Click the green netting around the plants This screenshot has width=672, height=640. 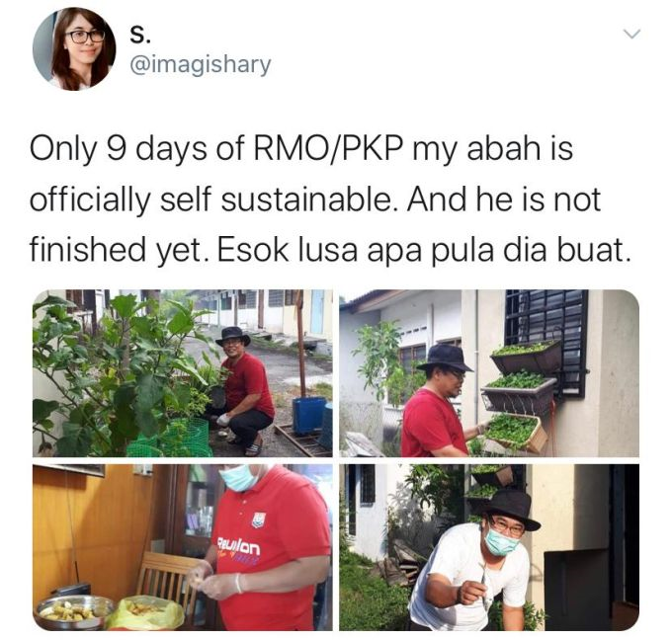(x=171, y=438)
